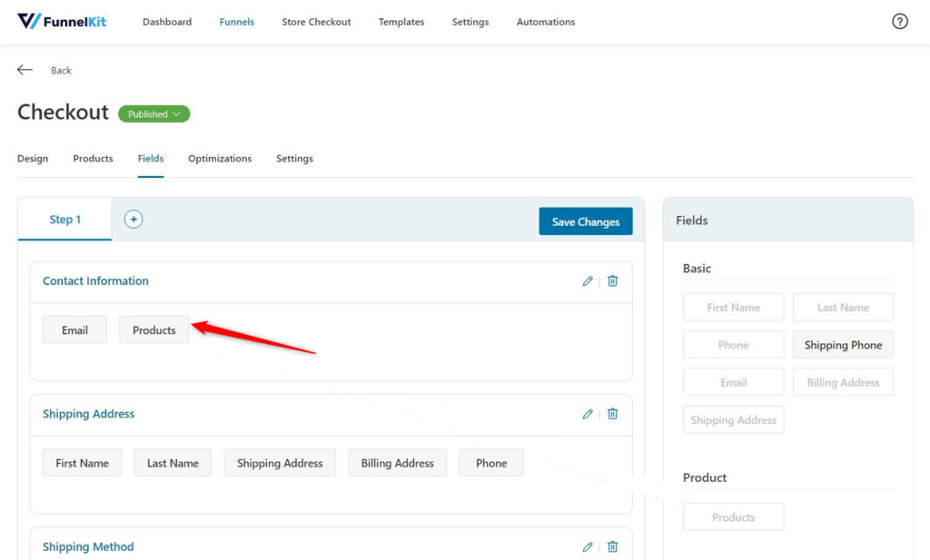Open the Published status dropdown
Image resolution: width=930 pixels, height=560 pixels.
coord(154,113)
